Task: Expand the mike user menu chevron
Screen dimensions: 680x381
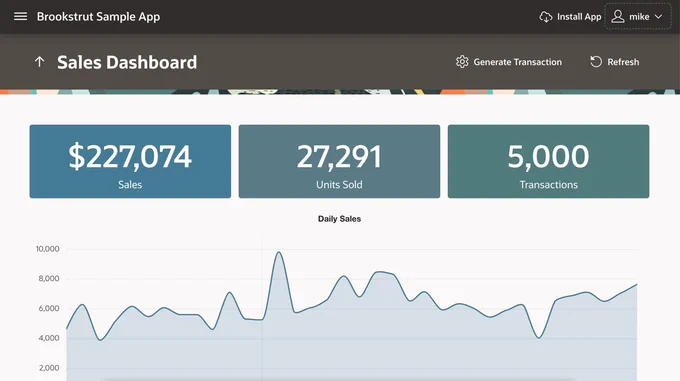Action: tap(658, 17)
